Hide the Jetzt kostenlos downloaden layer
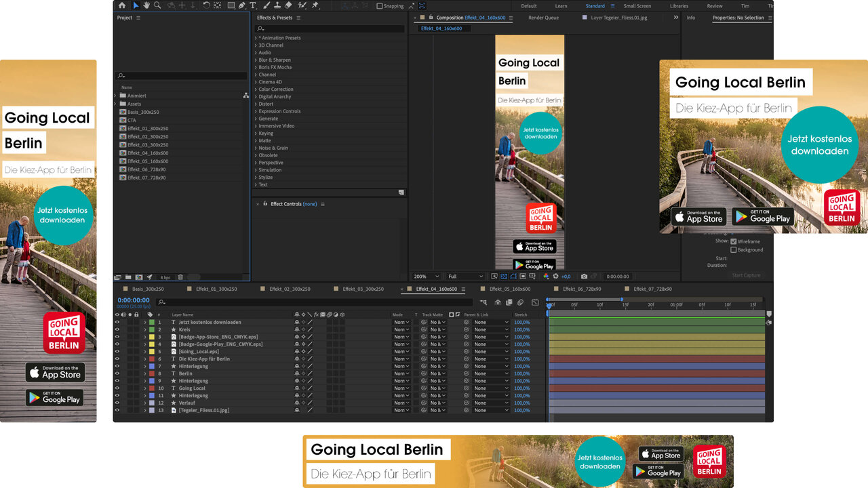The height and width of the screenshot is (488, 868). [x=117, y=323]
